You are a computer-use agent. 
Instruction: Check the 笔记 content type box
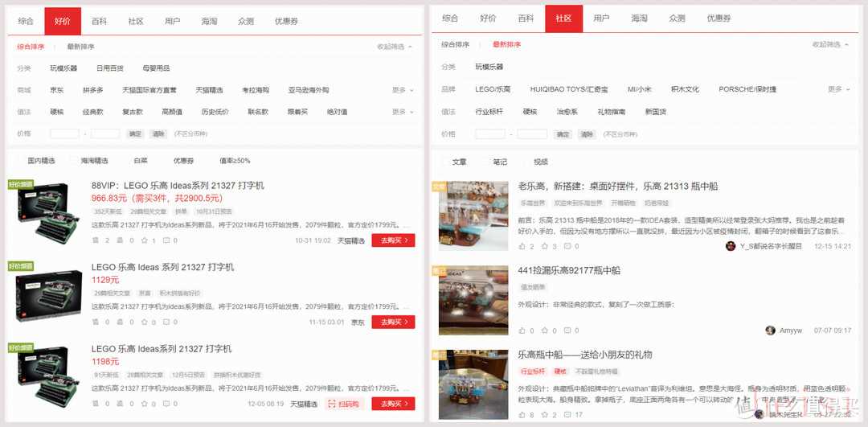[x=486, y=162]
